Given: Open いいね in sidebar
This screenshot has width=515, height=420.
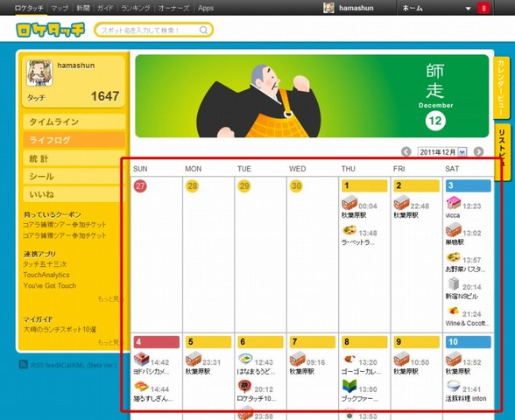Looking at the screenshot, I should tap(74, 194).
